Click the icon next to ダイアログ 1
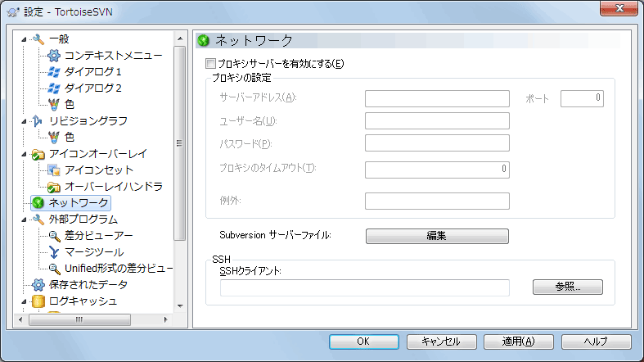 pos(54,72)
